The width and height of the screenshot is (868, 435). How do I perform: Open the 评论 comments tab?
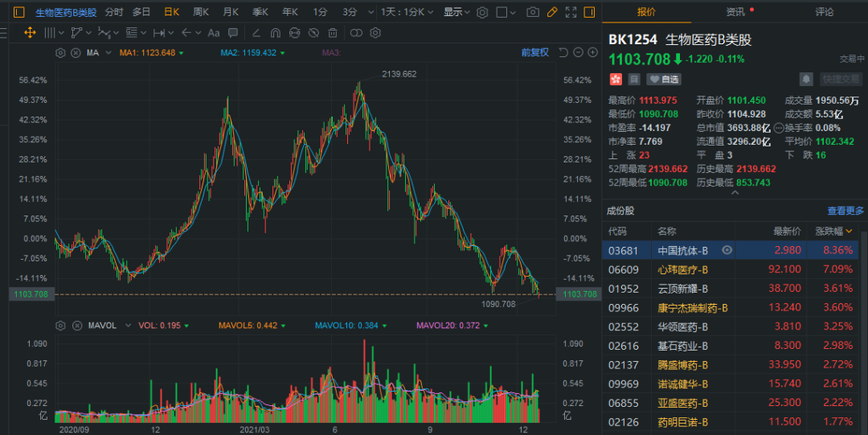click(824, 12)
